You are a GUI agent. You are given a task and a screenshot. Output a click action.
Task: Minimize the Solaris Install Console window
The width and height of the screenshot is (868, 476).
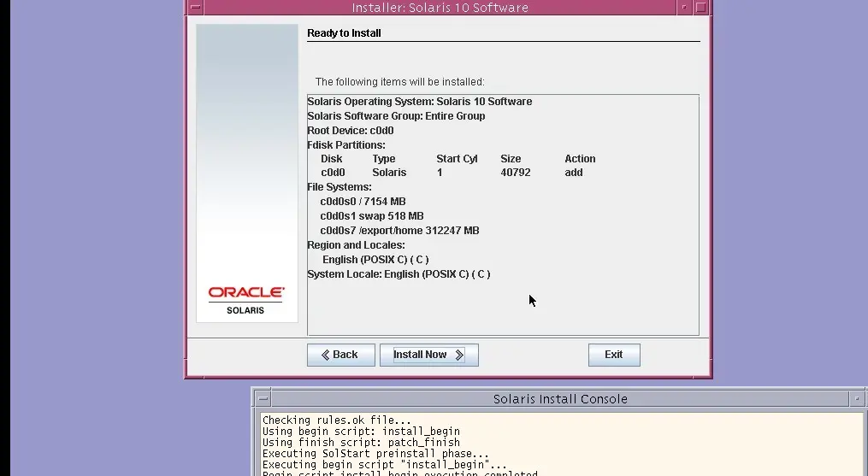click(857, 398)
